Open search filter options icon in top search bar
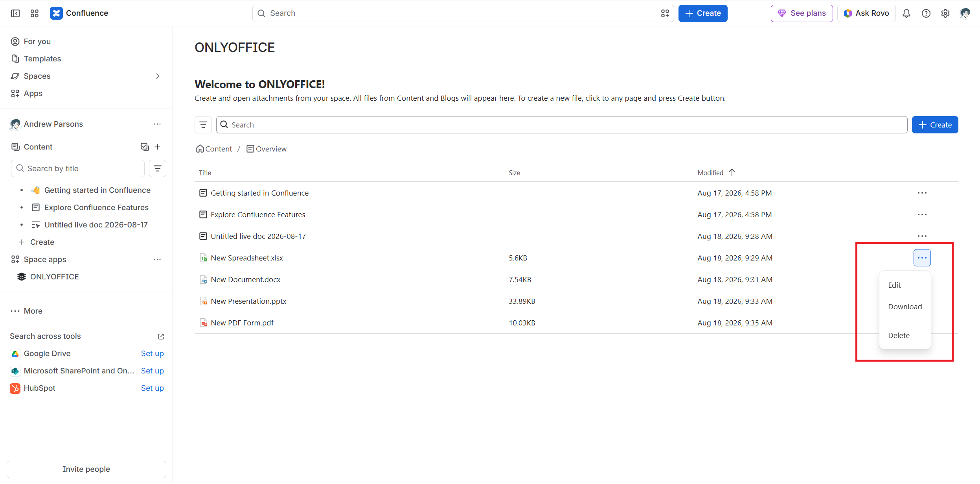The height and width of the screenshot is (484, 980). tap(665, 13)
